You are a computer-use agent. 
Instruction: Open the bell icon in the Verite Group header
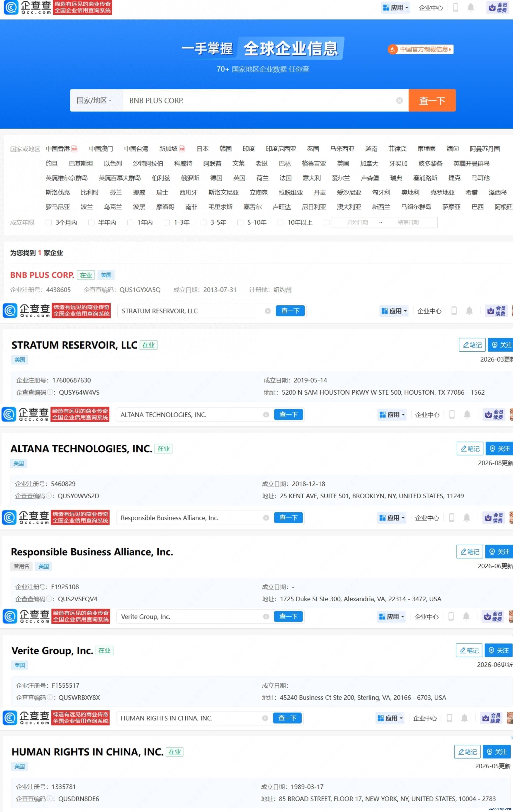tap(466, 616)
